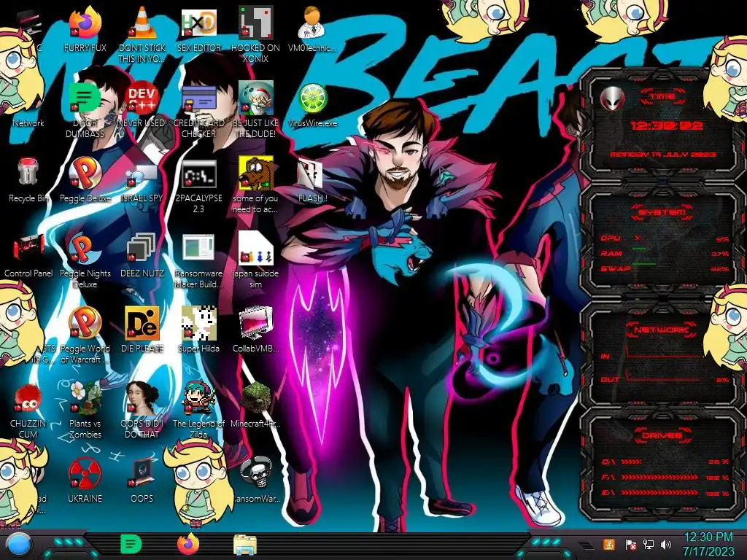Viewport: 747px width, 560px height.
Task: Open the taskbar clock showing 12:30 PM
Action: 708,544
